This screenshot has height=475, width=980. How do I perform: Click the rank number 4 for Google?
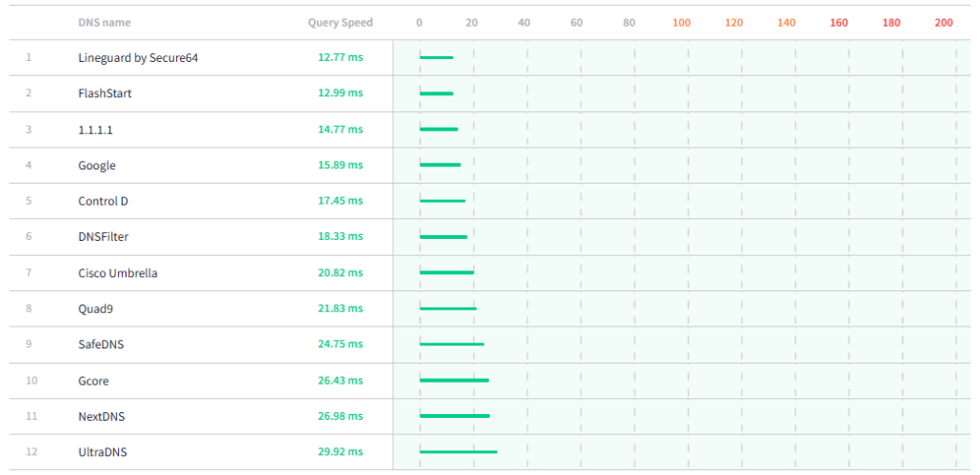tap(29, 165)
